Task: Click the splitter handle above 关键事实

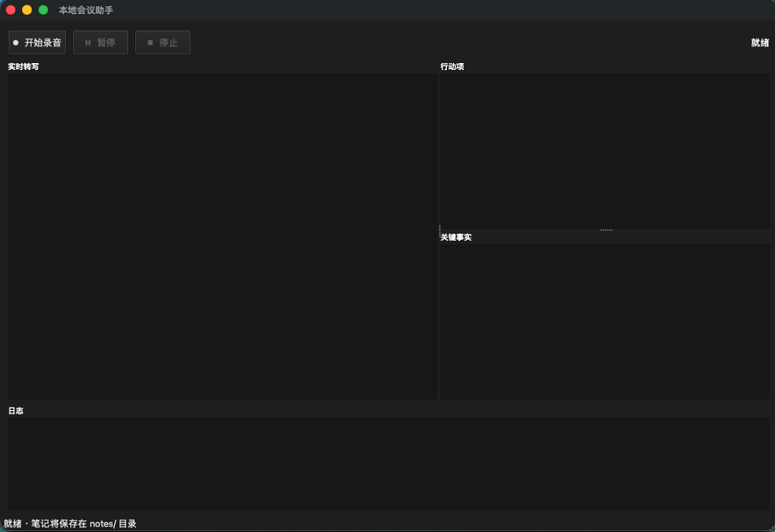Action: (607, 230)
